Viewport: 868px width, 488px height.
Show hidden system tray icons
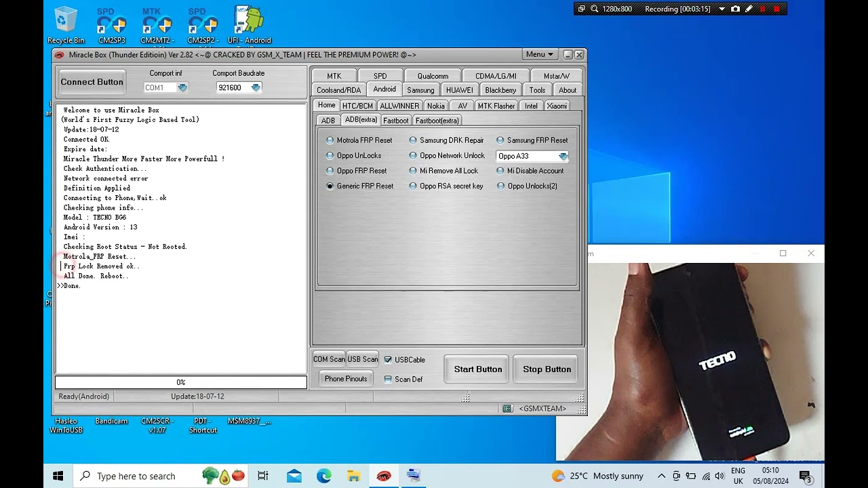tap(661, 476)
